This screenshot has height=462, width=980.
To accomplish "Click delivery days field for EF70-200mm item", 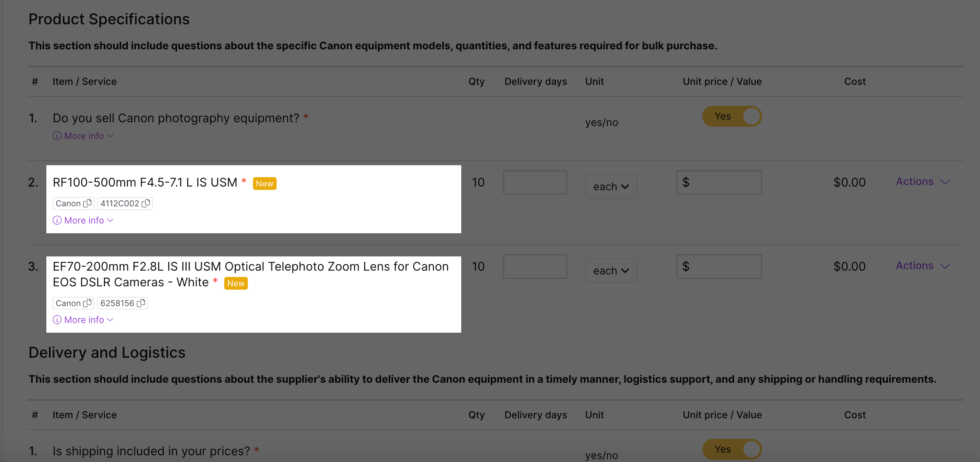I will 535,267.
